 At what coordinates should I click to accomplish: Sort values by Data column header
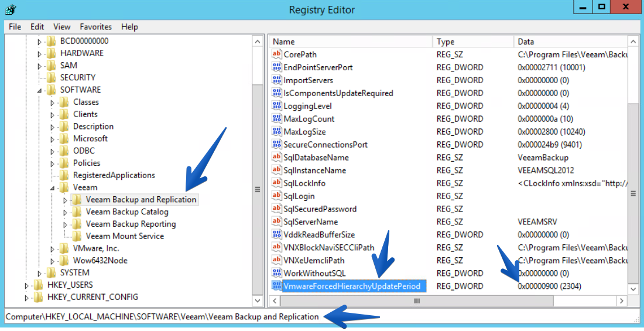[x=571, y=42]
